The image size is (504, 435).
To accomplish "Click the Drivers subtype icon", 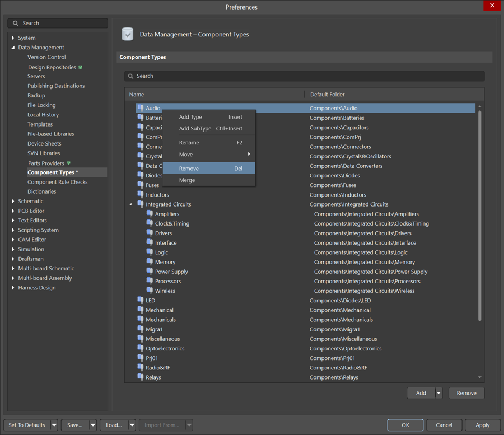I will 150,233.
